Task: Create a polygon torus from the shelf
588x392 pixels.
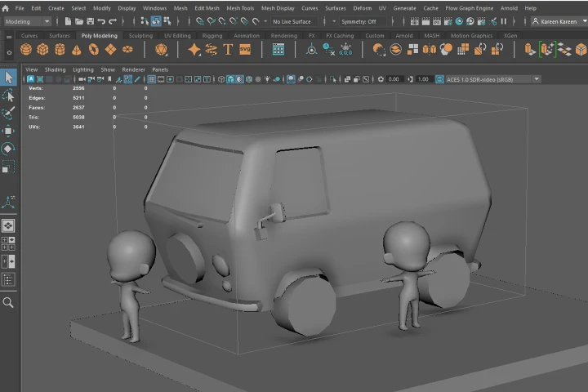Action: click(94, 50)
